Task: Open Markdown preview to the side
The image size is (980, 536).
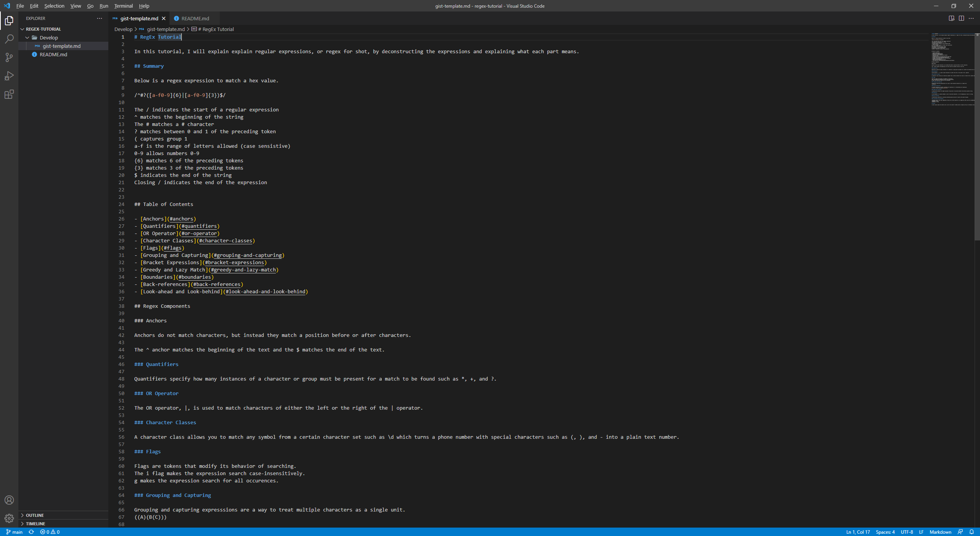Action: (951, 18)
